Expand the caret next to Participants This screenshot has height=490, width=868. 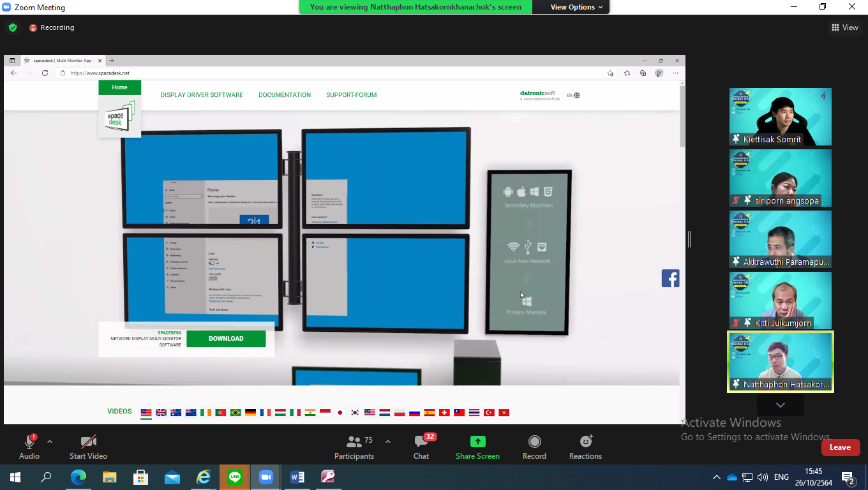click(x=387, y=442)
